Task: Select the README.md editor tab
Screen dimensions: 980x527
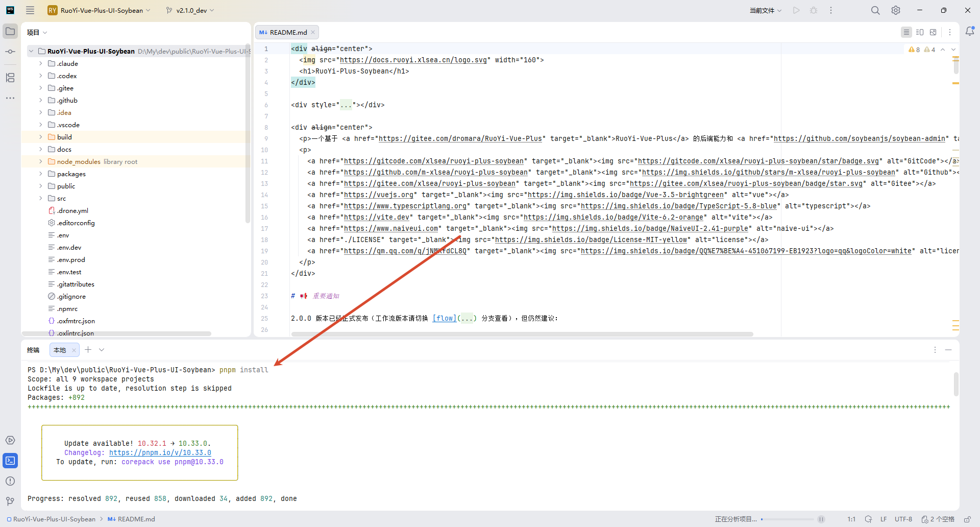Action: [288, 32]
